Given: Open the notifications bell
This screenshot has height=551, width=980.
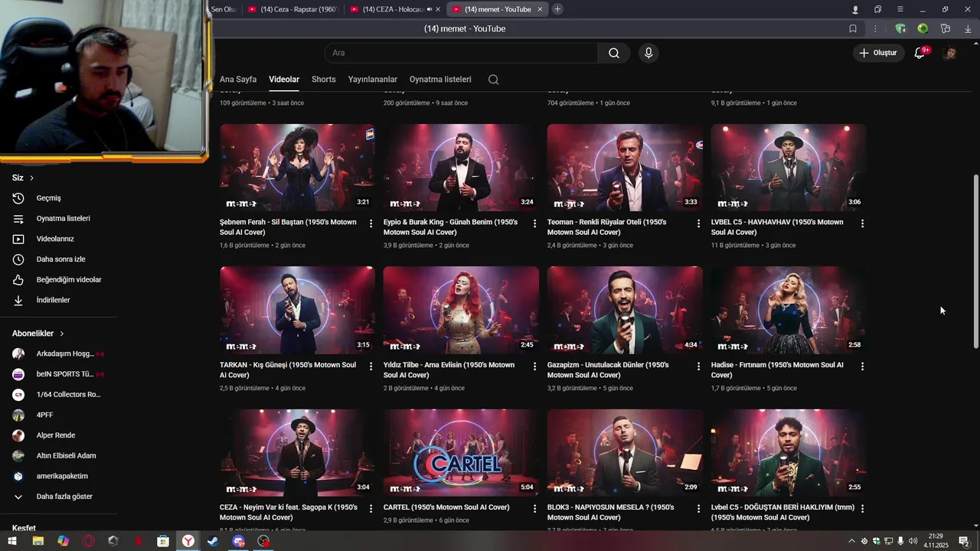Looking at the screenshot, I should click(920, 53).
